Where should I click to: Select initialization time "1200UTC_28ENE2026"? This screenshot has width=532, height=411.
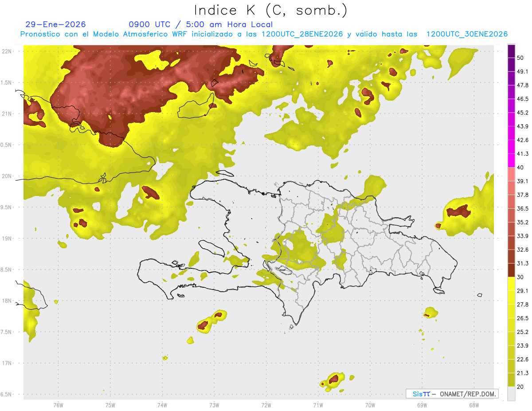(x=302, y=34)
